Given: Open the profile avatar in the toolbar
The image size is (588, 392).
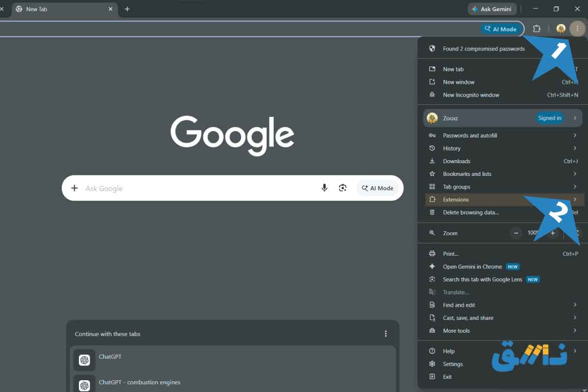Looking at the screenshot, I should point(561,29).
